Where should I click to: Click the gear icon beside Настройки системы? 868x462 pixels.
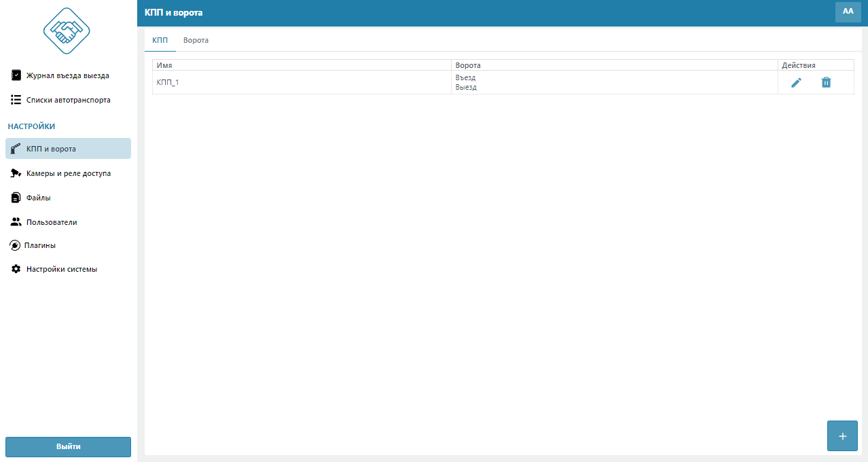pos(16,269)
